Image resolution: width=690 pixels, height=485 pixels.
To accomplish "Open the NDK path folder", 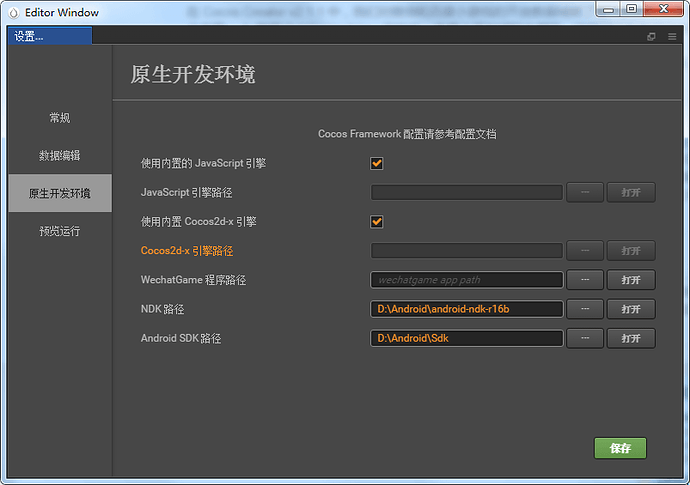I will point(631,309).
